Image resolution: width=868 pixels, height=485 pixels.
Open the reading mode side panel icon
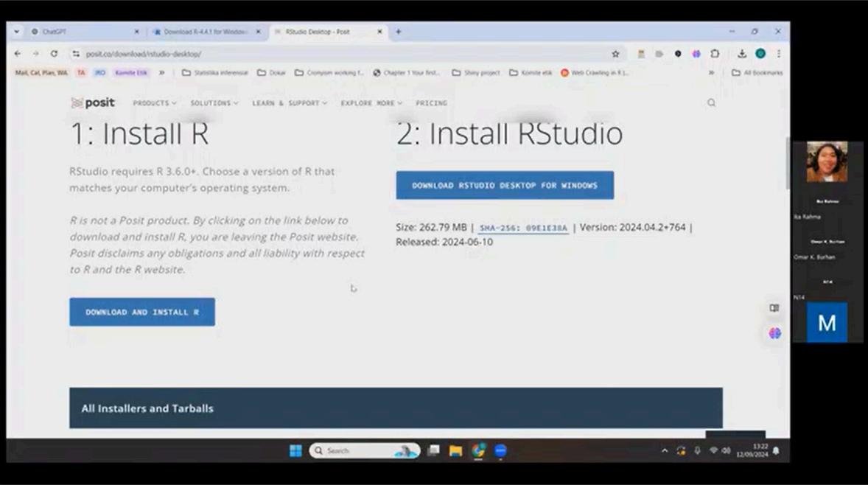click(774, 308)
